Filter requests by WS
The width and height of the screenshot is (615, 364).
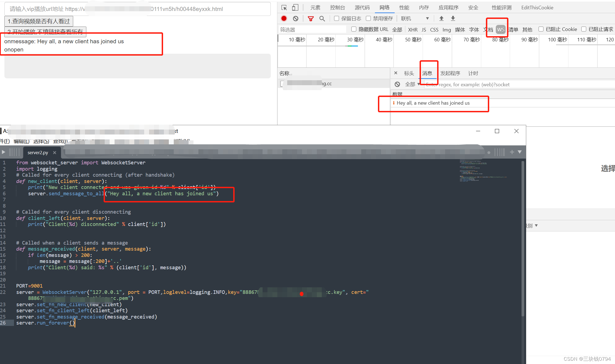(x=500, y=30)
